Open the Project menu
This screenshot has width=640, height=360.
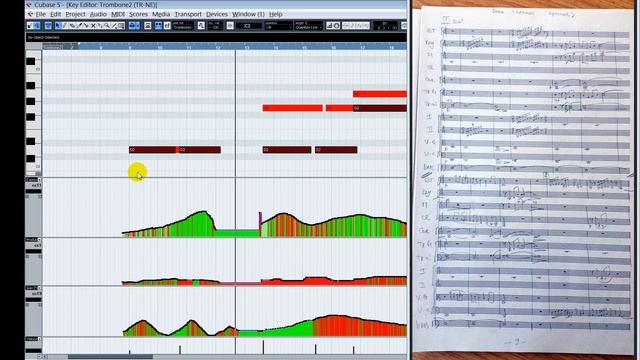[76, 14]
